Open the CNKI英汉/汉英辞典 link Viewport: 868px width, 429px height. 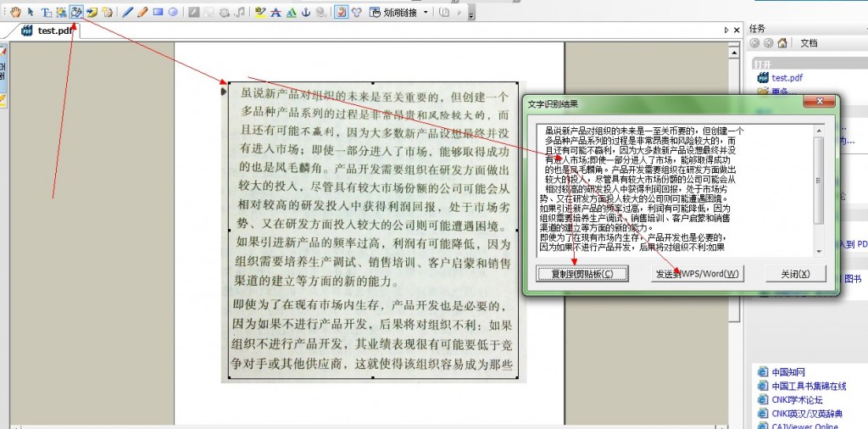[x=807, y=414]
